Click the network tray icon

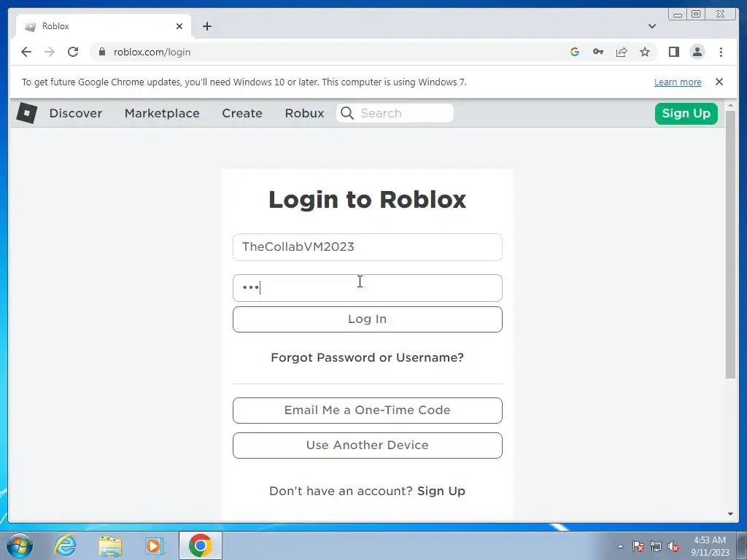[656, 546]
